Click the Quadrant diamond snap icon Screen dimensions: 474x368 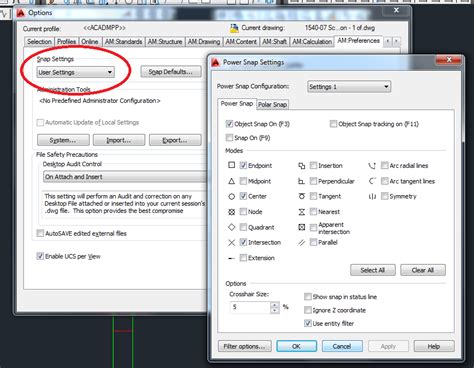pos(232,227)
